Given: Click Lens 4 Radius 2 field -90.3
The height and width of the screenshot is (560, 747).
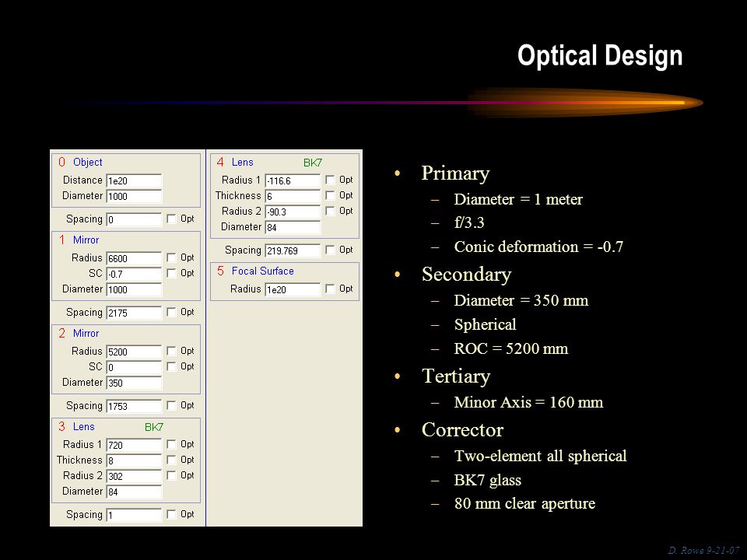Looking at the screenshot, I should click(x=293, y=212).
